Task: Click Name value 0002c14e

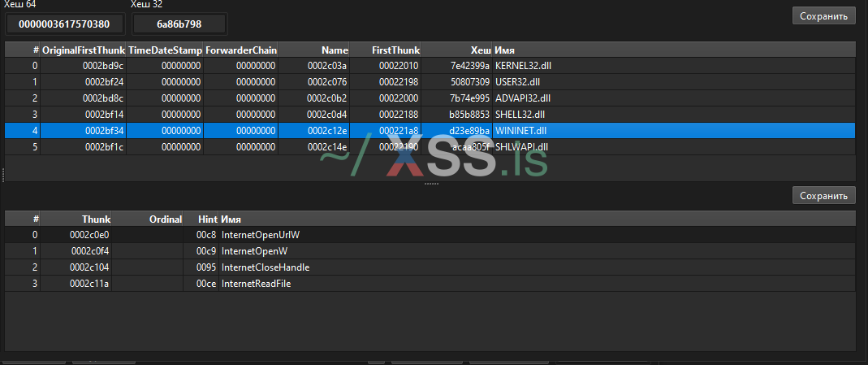Action: pyautogui.click(x=327, y=147)
